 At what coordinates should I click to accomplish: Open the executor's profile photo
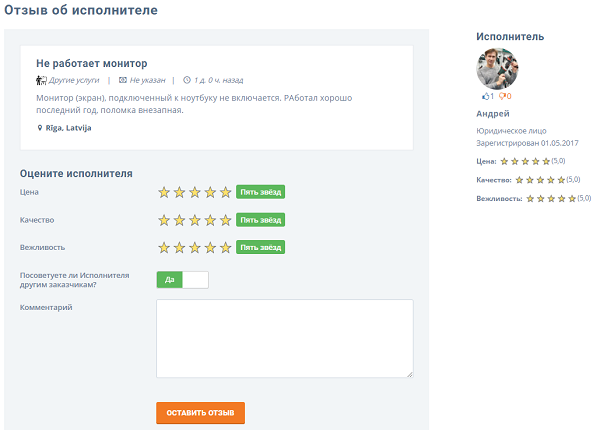497,68
